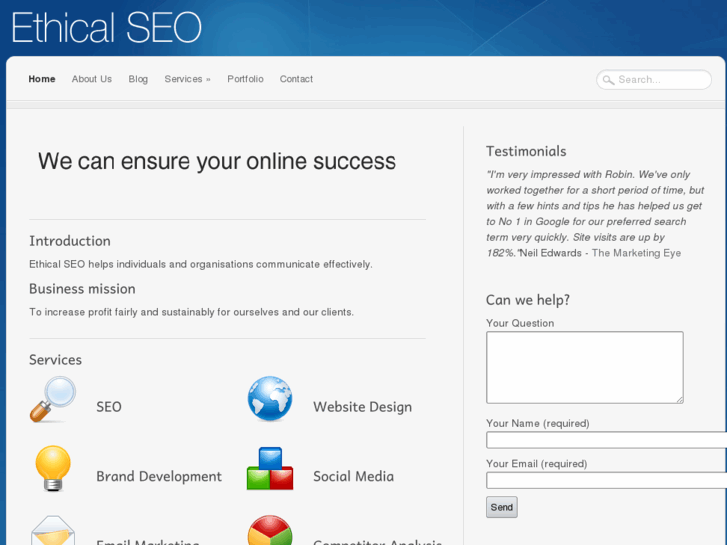The width and height of the screenshot is (727, 545).
Task: Focus the Your Question text area
Action: pos(585,367)
